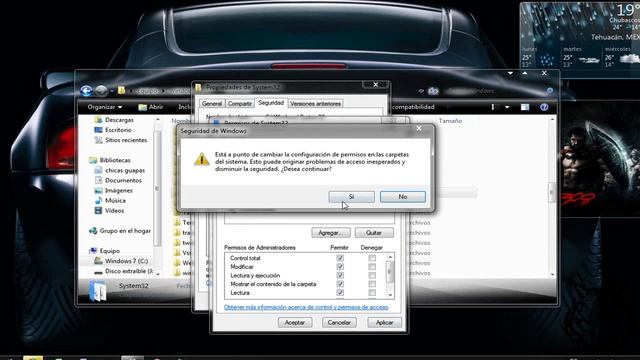Toggle Denegar checkbox for Lectura y ejecución

[x=372, y=275]
